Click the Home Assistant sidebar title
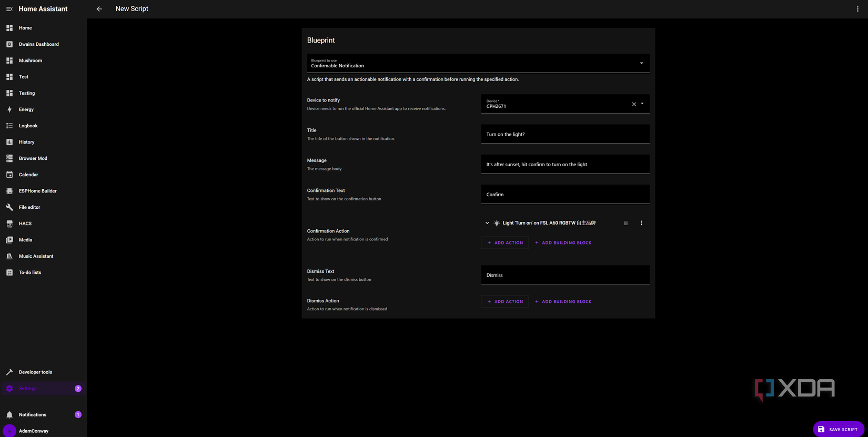The image size is (868, 437). click(43, 9)
